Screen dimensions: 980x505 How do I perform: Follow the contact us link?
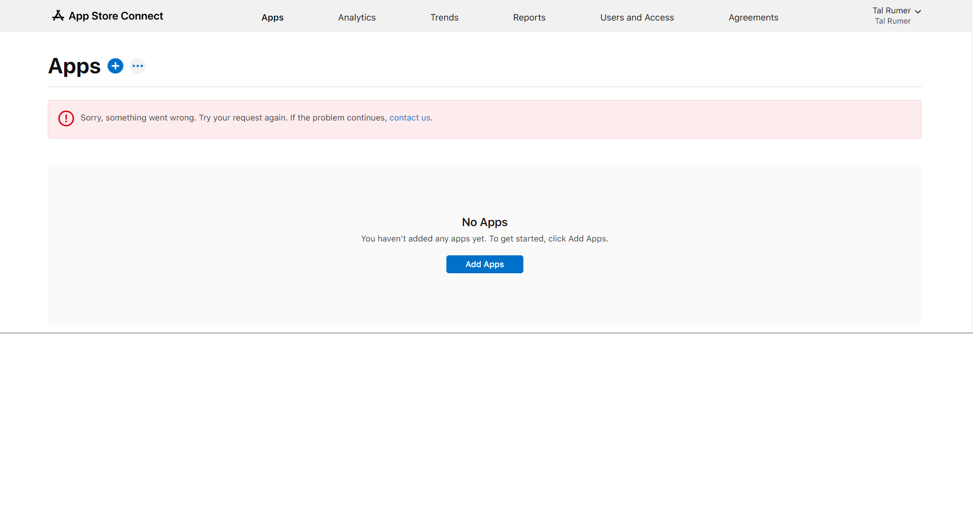(409, 118)
